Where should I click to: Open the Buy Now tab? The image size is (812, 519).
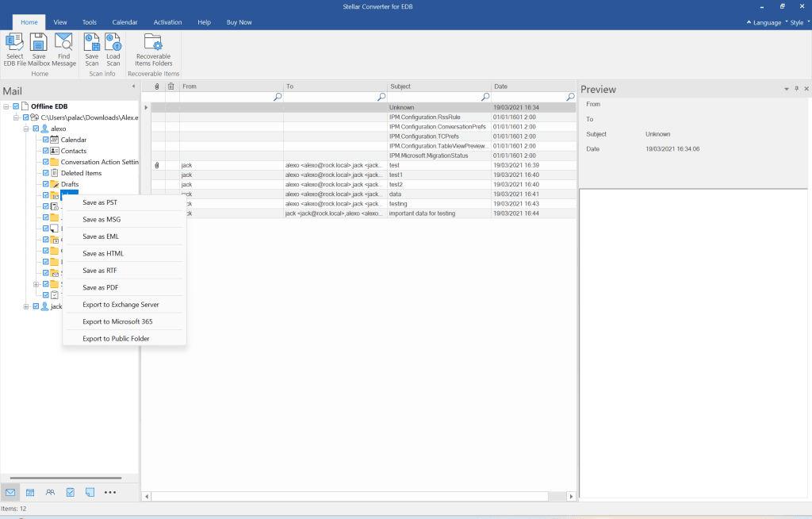239,22
